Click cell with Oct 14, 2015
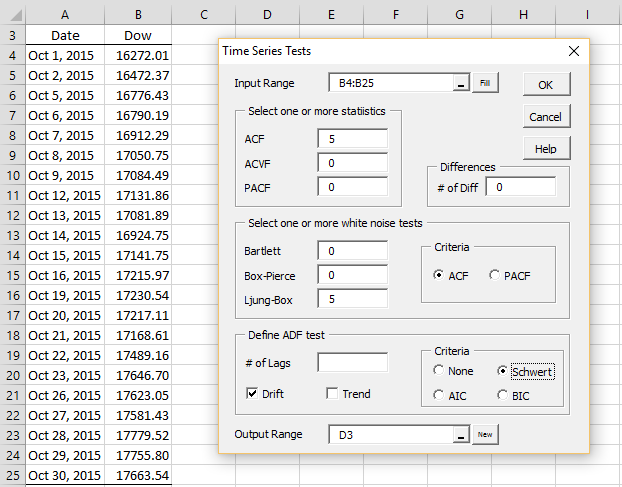The height and width of the screenshot is (487, 622). tap(65, 236)
